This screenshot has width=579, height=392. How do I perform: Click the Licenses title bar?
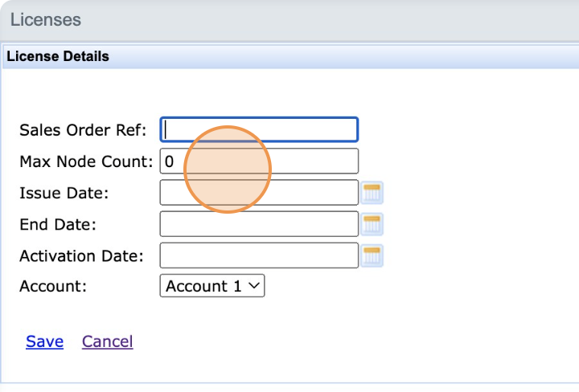tap(289, 19)
